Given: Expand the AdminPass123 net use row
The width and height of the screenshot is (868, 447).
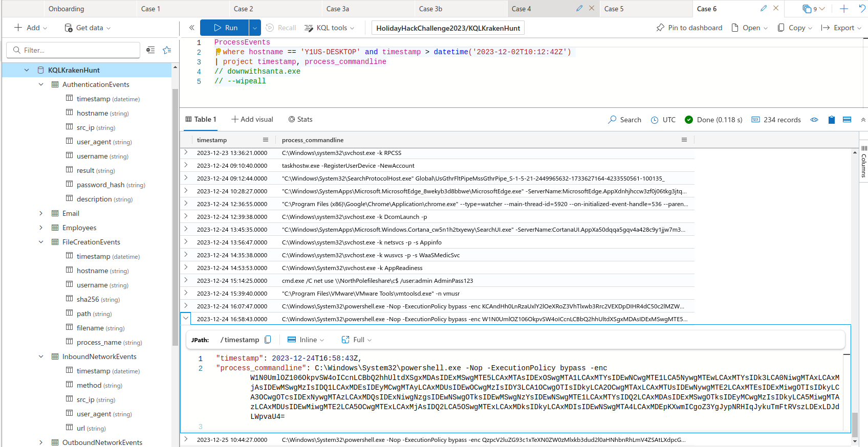Looking at the screenshot, I should [x=186, y=280].
